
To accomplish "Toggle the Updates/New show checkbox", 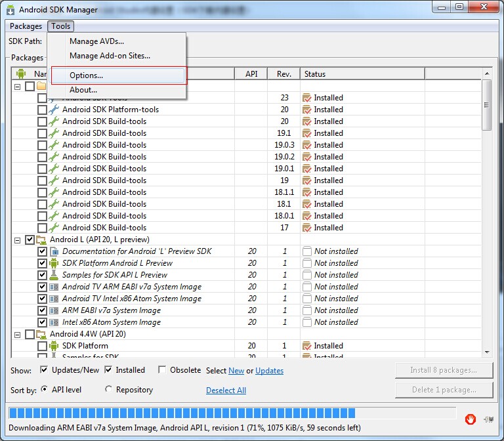I will (44, 370).
